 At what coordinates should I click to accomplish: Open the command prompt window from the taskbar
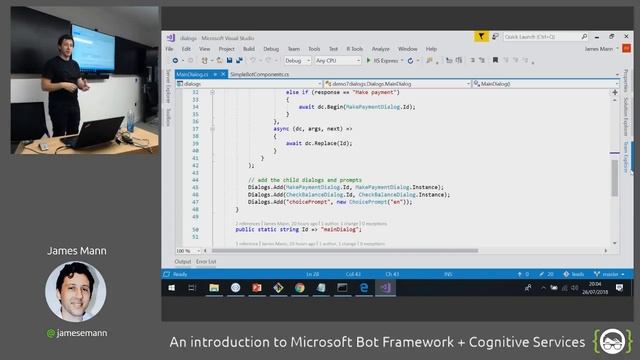pos(342,288)
